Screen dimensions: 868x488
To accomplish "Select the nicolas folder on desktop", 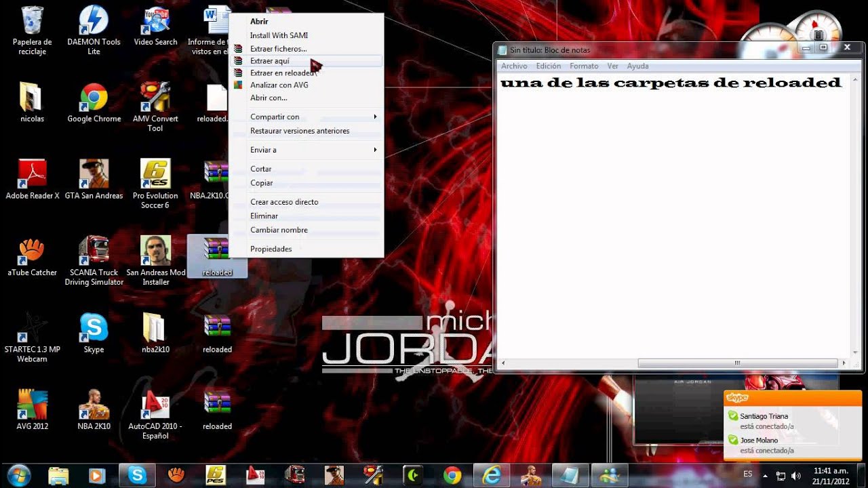I will (32, 103).
